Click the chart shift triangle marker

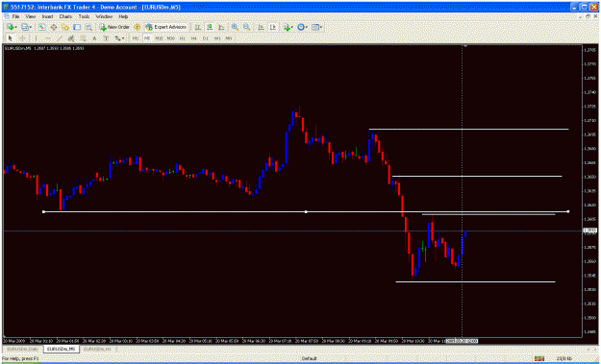pyautogui.click(x=465, y=46)
